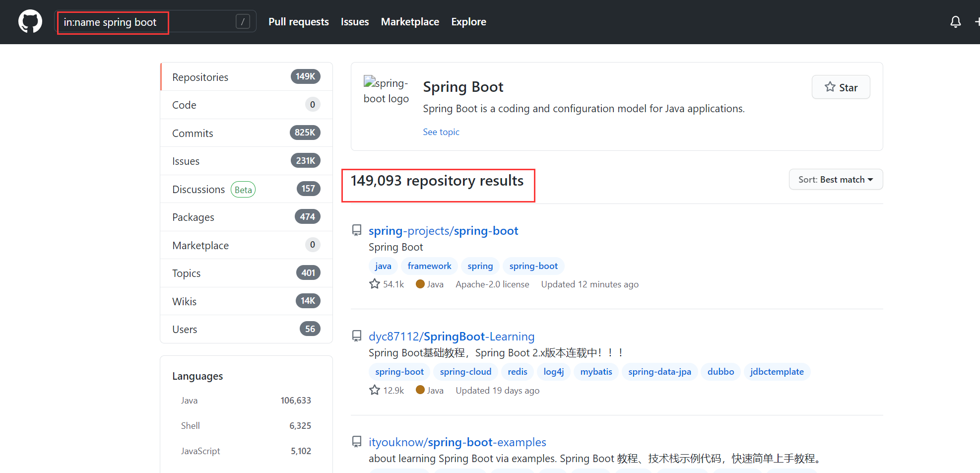Viewport: 980px width, 473px height.
Task: Filter by JavaScript language
Action: click(x=246, y=451)
